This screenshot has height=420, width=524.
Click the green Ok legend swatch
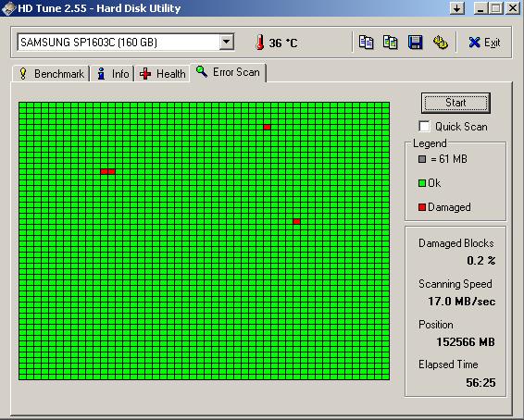coord(422,183)
